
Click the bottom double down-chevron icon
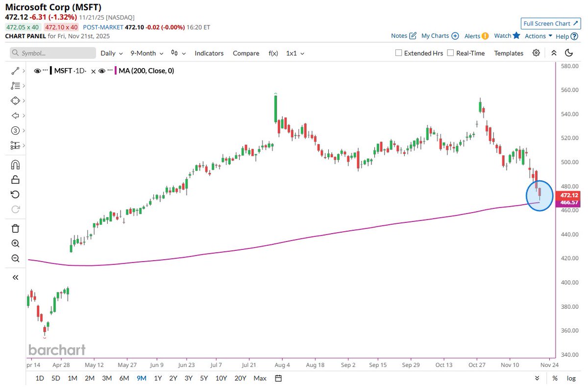click(537, 378)
